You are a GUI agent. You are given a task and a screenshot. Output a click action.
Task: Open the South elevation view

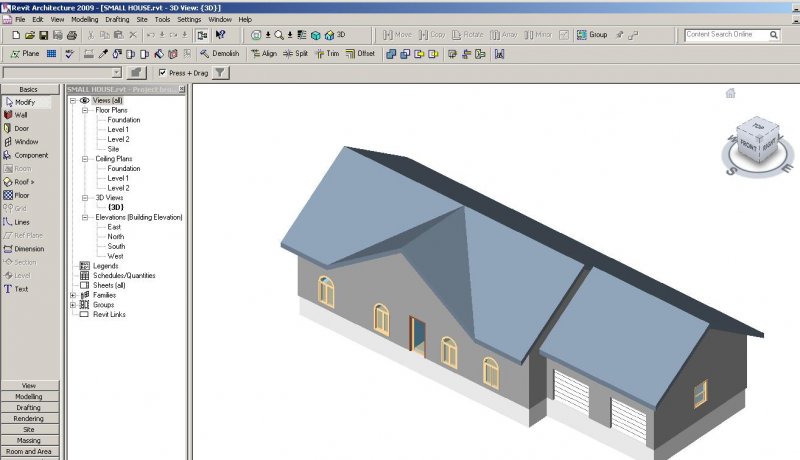[116, 246]
